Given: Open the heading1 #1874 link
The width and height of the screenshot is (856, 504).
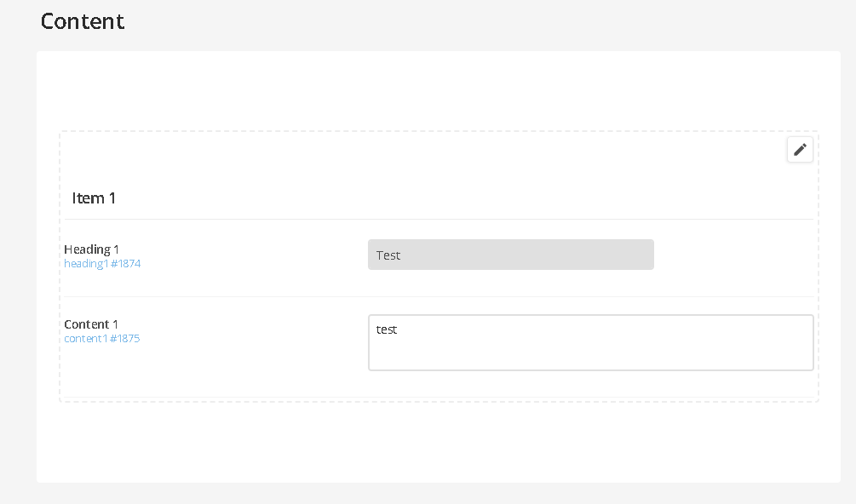Looking at the screenshot, I should pyautogui.click(x=102, y=263).
